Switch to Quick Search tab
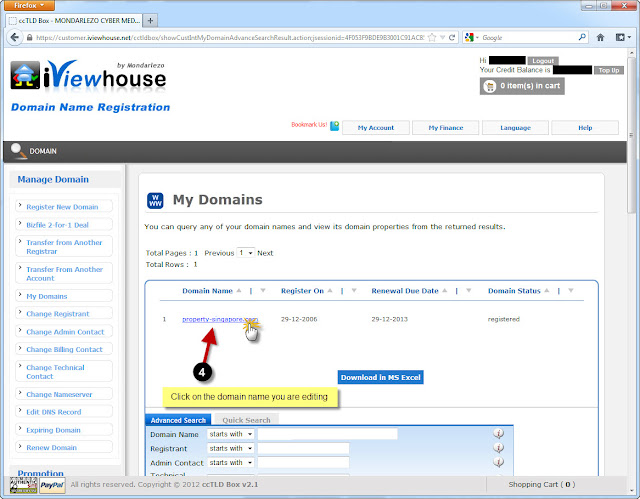This screenshot has width=640, height=499. click(246, 420)
